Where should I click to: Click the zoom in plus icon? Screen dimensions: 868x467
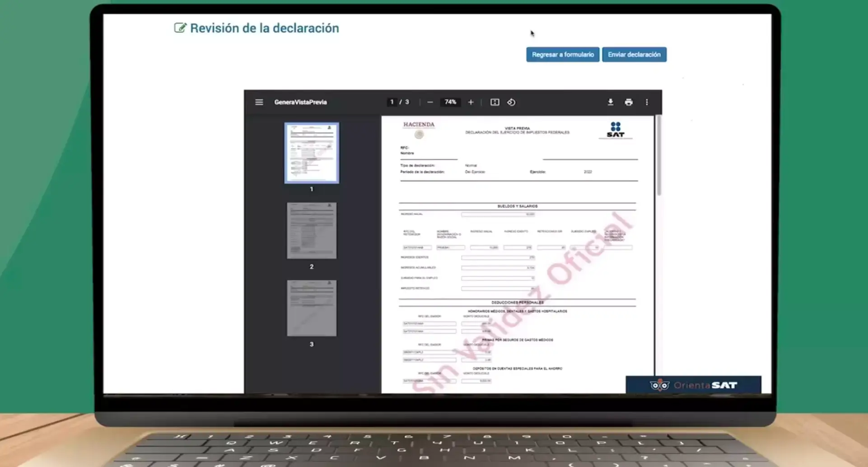pos(471,102)
